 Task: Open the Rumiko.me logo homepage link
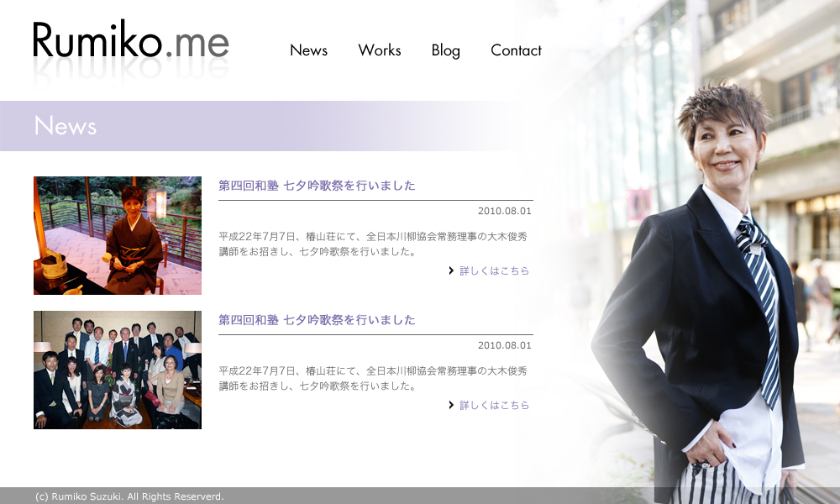pos(131,39)
